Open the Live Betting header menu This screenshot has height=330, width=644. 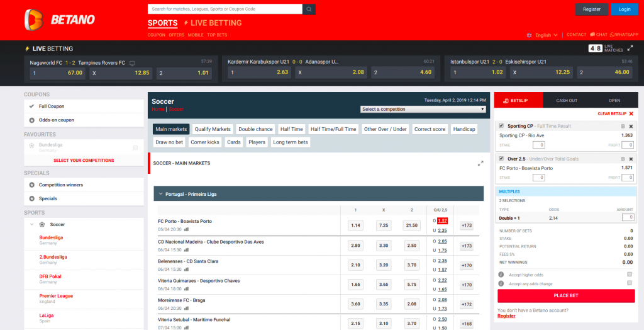point(213,23)
